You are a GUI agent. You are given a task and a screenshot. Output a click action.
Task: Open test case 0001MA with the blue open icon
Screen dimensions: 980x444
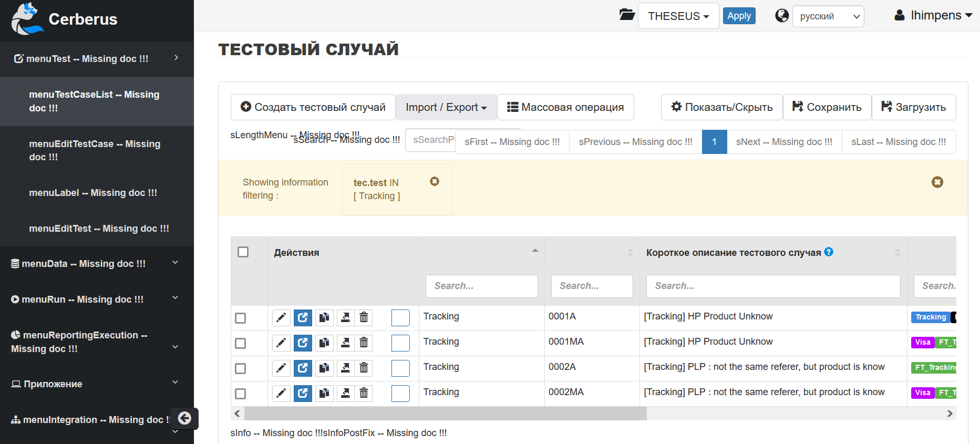(303, 343)
